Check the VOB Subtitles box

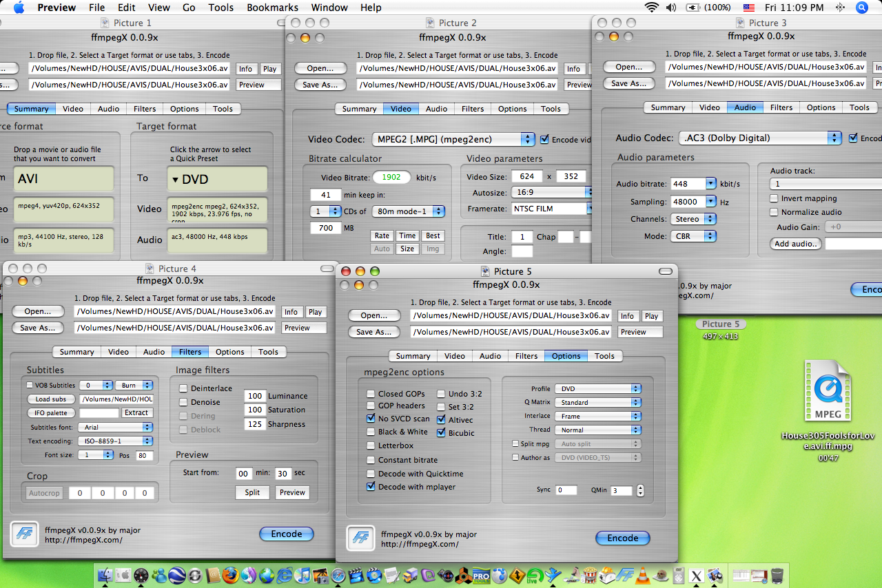(x=30, y=385)
